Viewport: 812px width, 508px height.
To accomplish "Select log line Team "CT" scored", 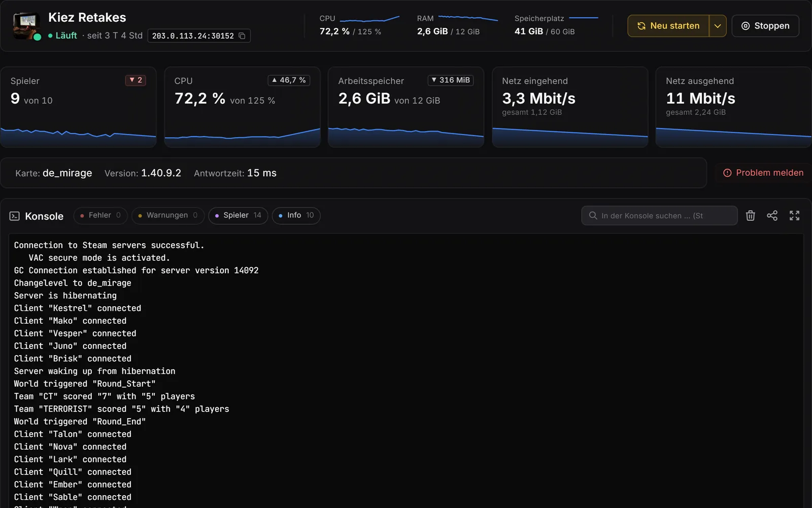I will tap(105, 397).
